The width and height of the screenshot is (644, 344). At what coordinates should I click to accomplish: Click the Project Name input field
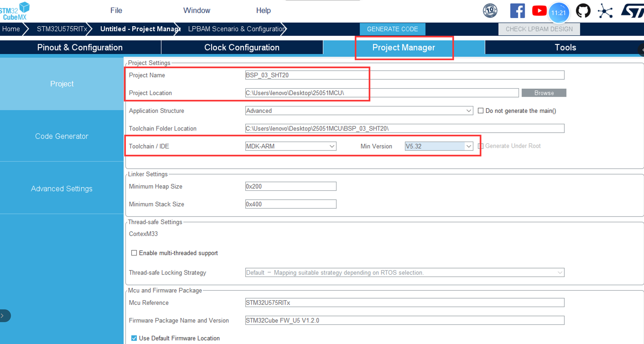[x=405, y=75]
